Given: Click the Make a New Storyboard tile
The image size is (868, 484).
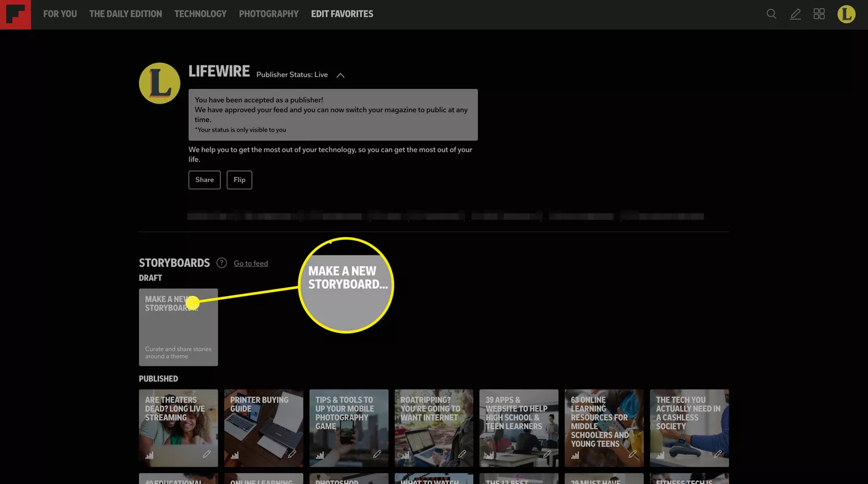Looking at the screenshot, I should pyautogui.click(x=178, y=327).
